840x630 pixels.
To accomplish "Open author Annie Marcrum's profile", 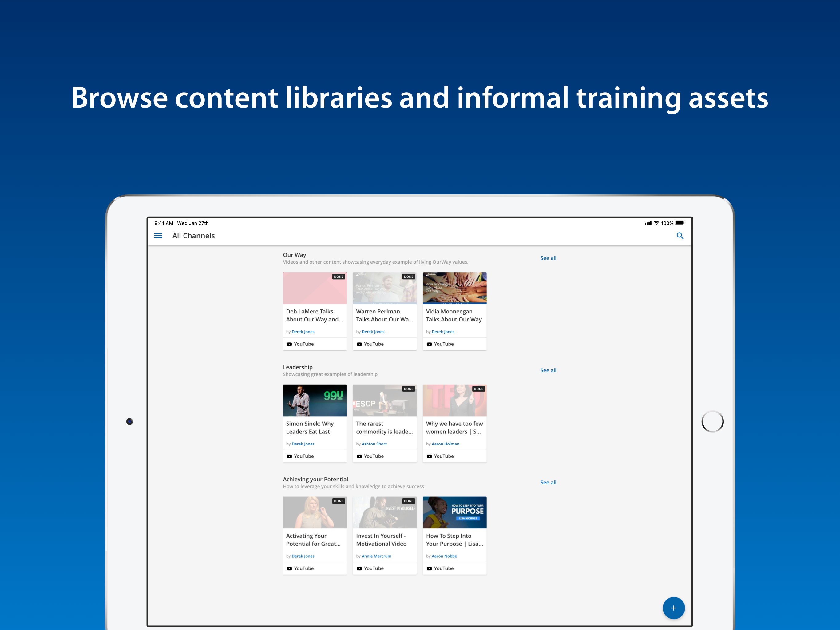I will (376, 556).
